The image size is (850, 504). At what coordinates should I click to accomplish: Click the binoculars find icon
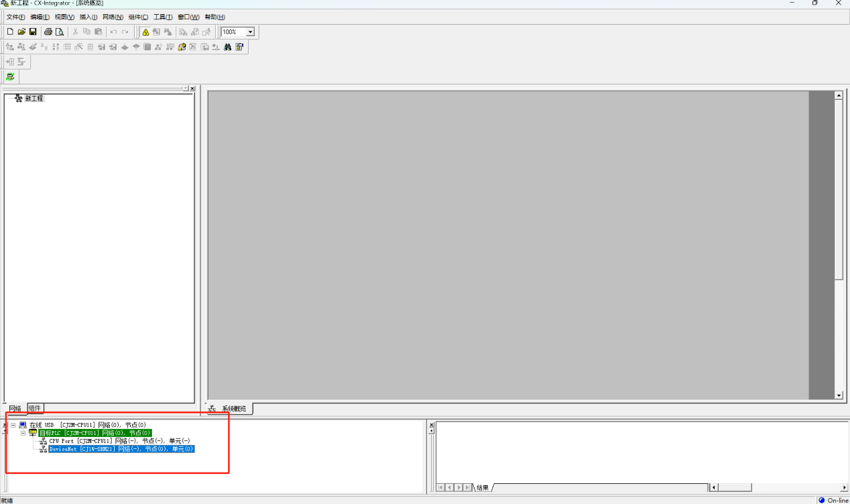click(x=228, y=47)
